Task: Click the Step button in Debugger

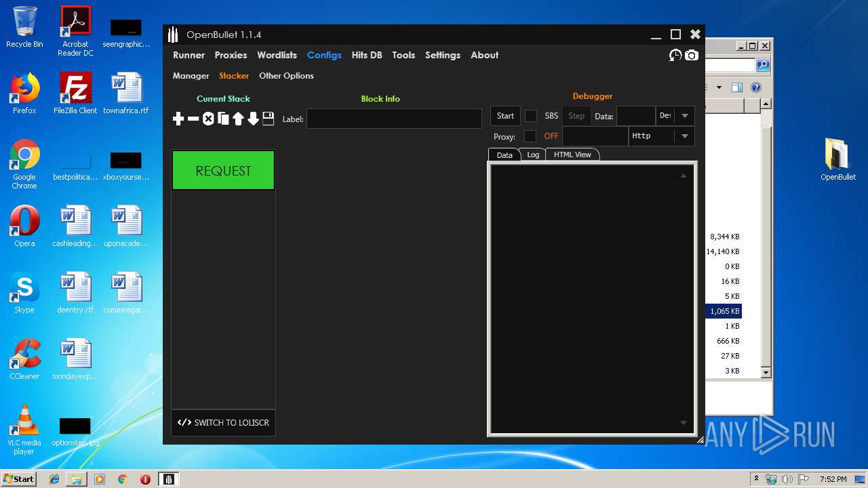Action: pyautogui.click(x=576, y=116)
